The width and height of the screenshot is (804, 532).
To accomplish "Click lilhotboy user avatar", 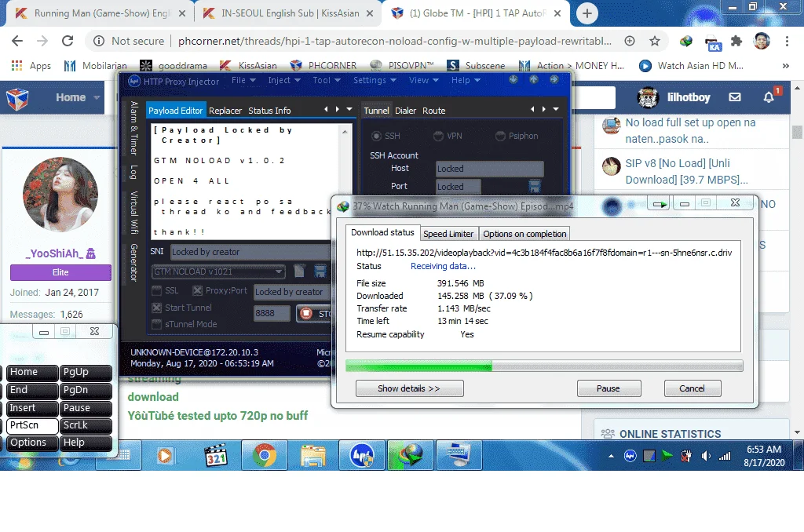I will pos(648,97).
